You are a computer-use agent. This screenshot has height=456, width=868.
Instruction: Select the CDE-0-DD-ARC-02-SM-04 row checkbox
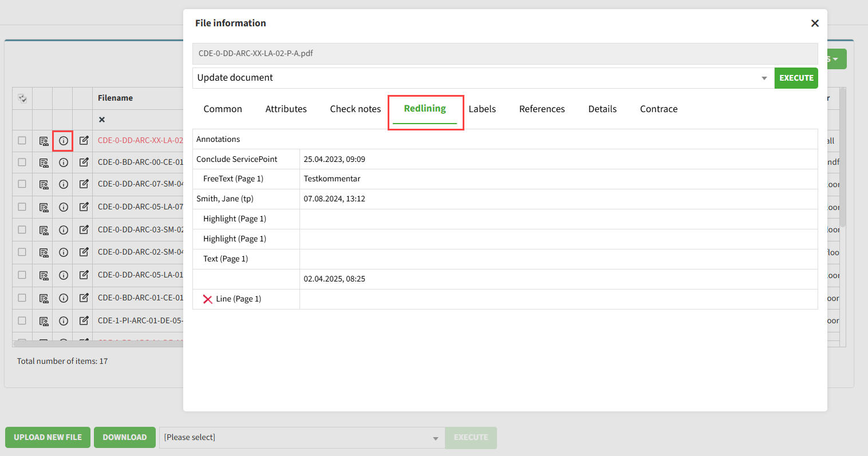(x=22, y=252)
